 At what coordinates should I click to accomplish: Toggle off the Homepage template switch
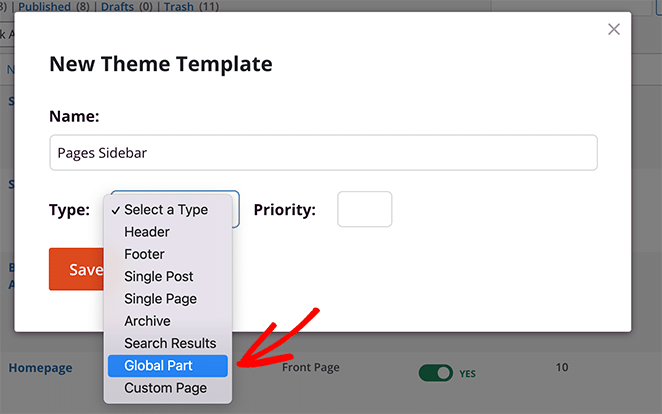436,372
